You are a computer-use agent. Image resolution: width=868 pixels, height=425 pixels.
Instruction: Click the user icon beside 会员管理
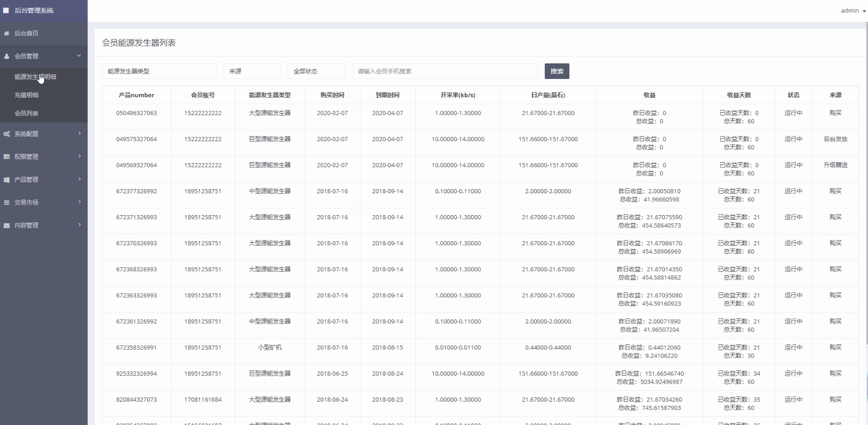[7, 56]
